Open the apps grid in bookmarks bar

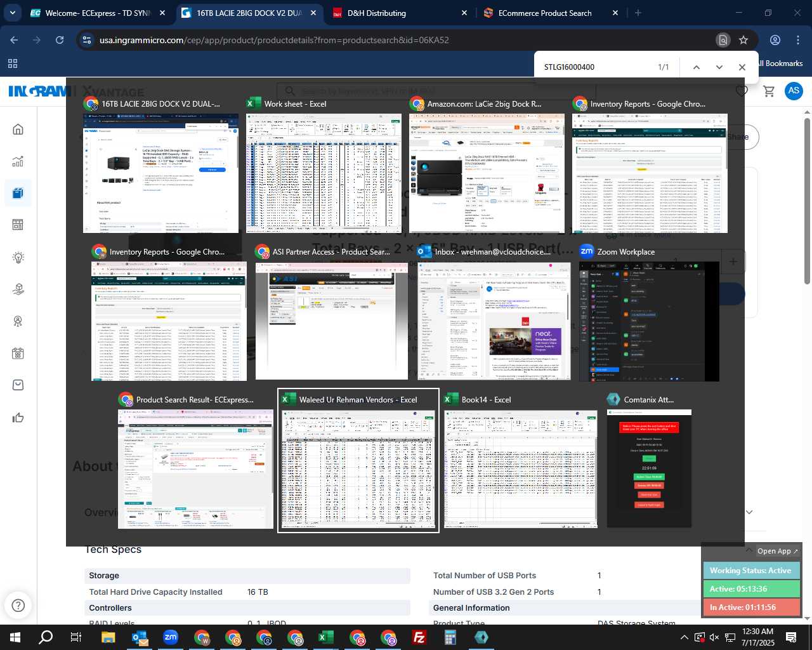(13, 63)
